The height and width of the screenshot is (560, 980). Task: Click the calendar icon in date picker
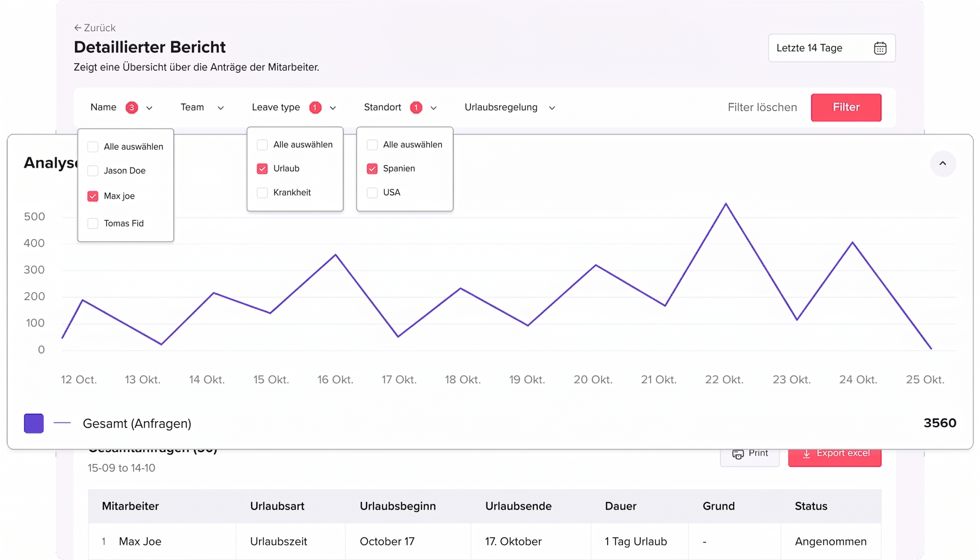[880, 48]
